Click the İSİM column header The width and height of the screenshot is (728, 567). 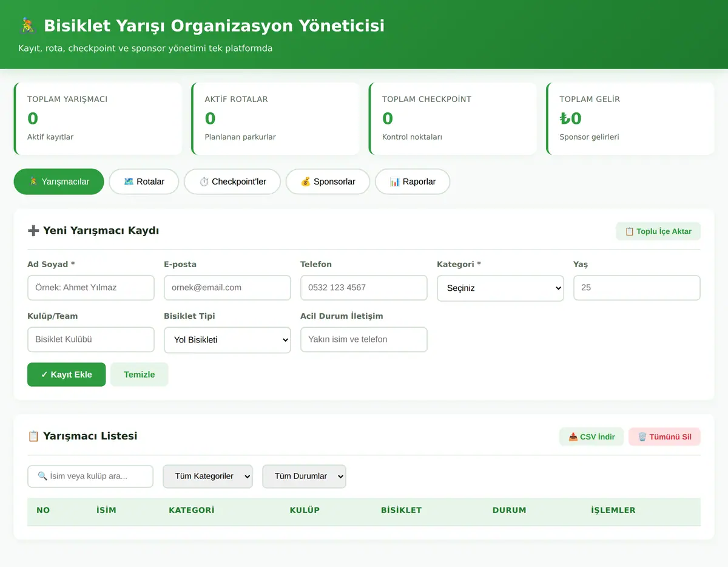(106, 510)
